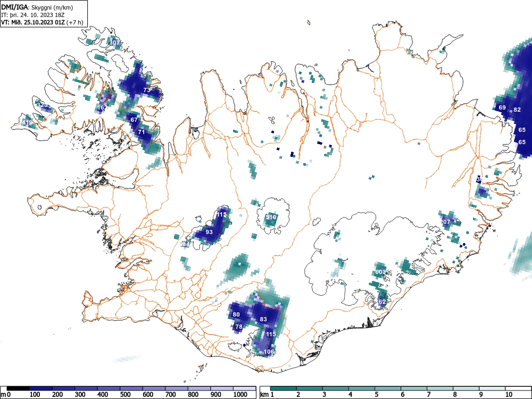532x399 pixels.
Task: Click the 93 visibility value
Action: (x=209, y=232)
